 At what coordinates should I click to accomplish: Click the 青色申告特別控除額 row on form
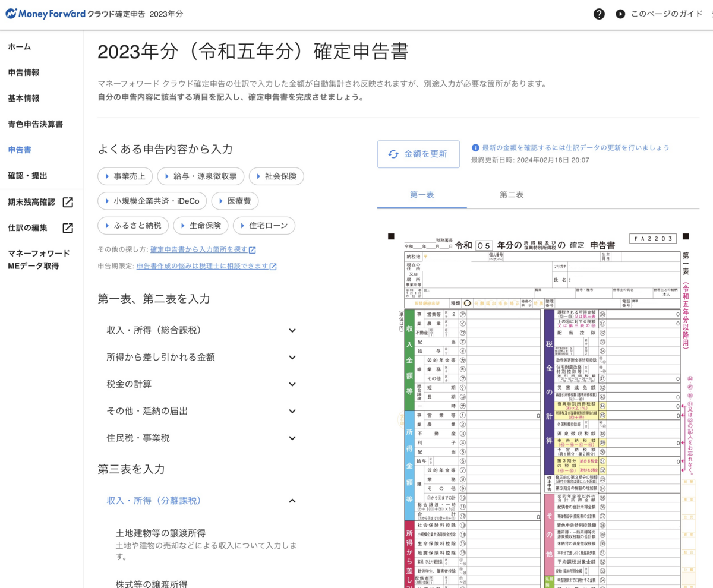coord(618,525)
